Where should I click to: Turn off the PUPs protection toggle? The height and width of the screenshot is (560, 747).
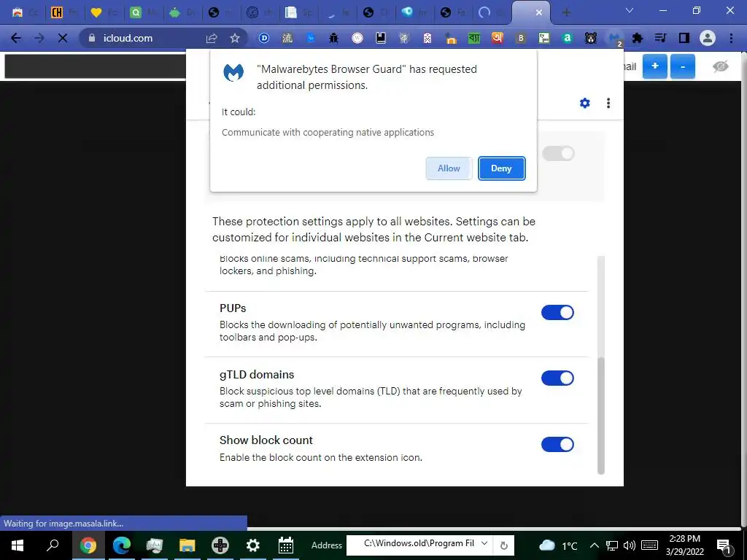[x=557, y=312]
